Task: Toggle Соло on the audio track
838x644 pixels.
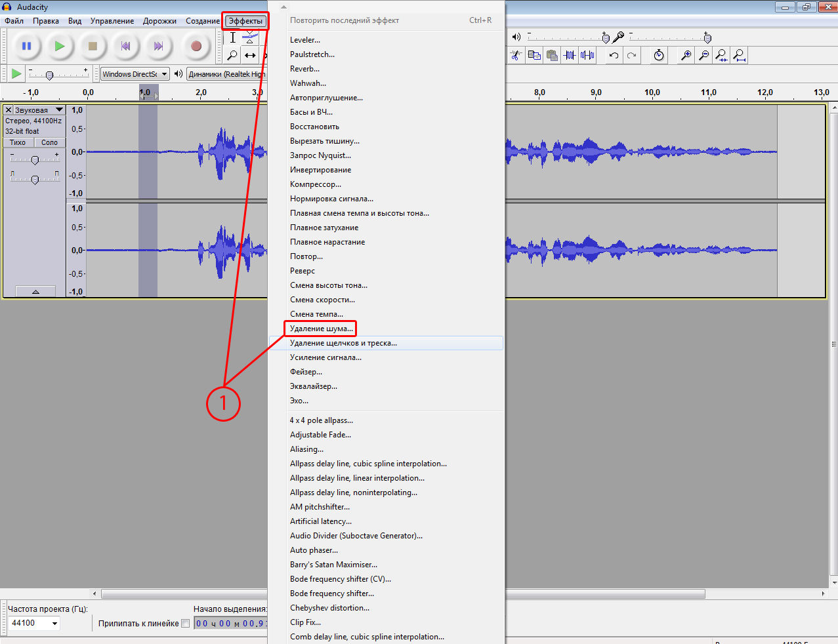Action: pos(50,142)
